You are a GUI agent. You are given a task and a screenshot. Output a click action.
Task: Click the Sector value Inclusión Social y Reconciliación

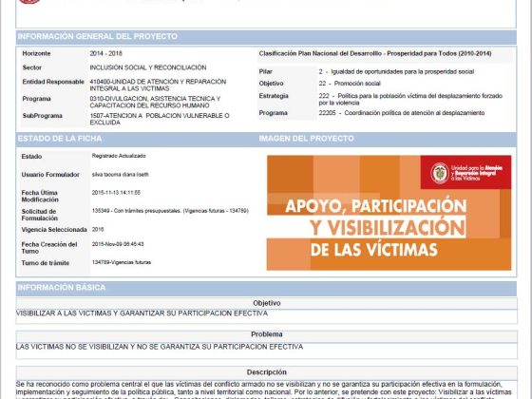coord(148,67)
